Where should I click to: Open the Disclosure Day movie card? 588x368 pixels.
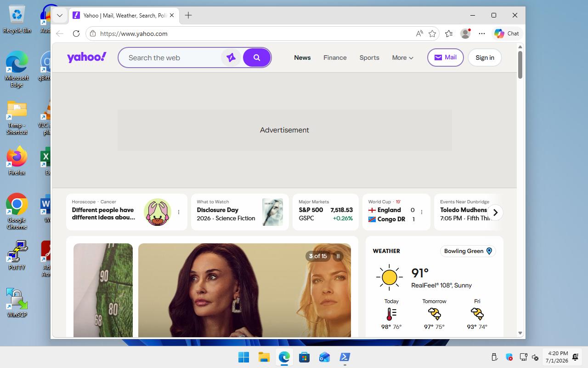click(240, 212)
